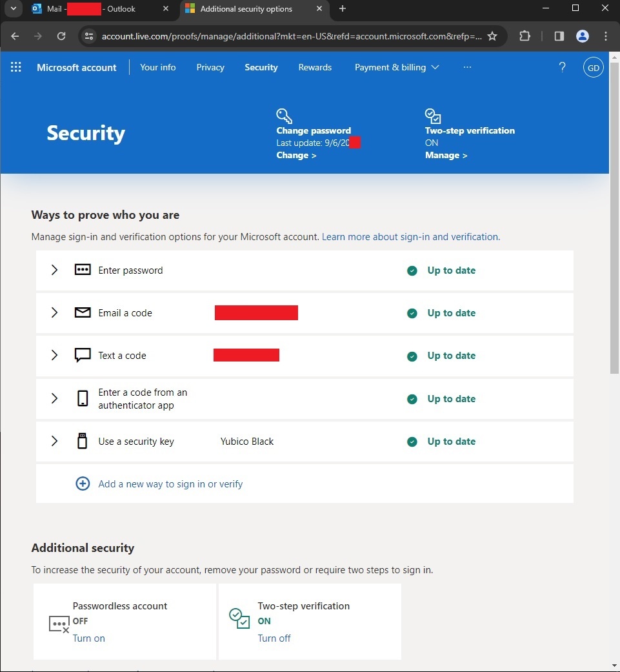Click the key icon above Change password
Image resolution: width=620 pixels, height=672 pixels.
point(284,116)
